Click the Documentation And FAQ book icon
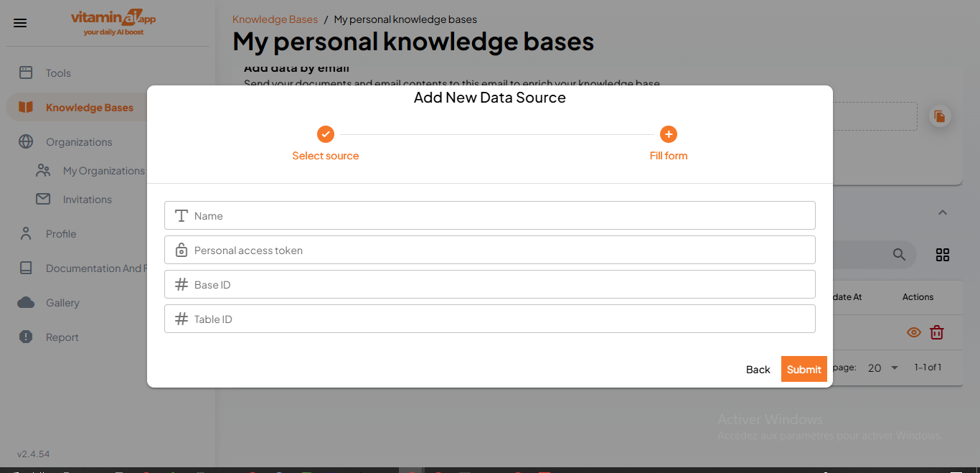The width and height of the screenshot is (980, 473). [26, 268]
